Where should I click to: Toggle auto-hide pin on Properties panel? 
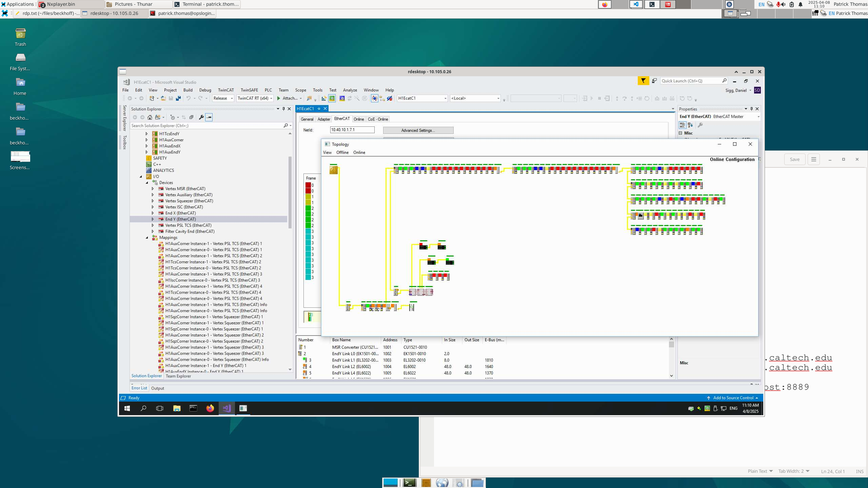751,109
